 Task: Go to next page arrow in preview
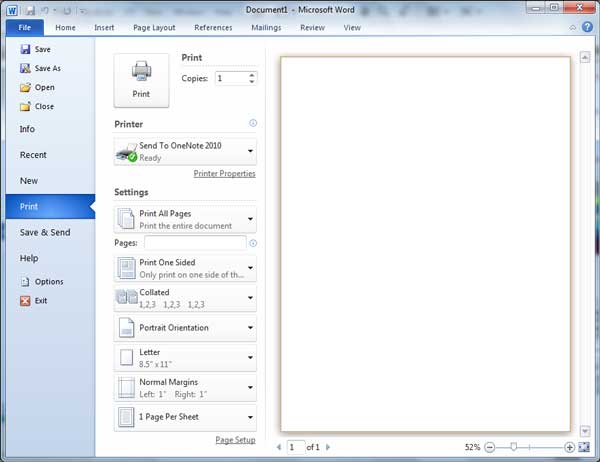tap(328, 447)
